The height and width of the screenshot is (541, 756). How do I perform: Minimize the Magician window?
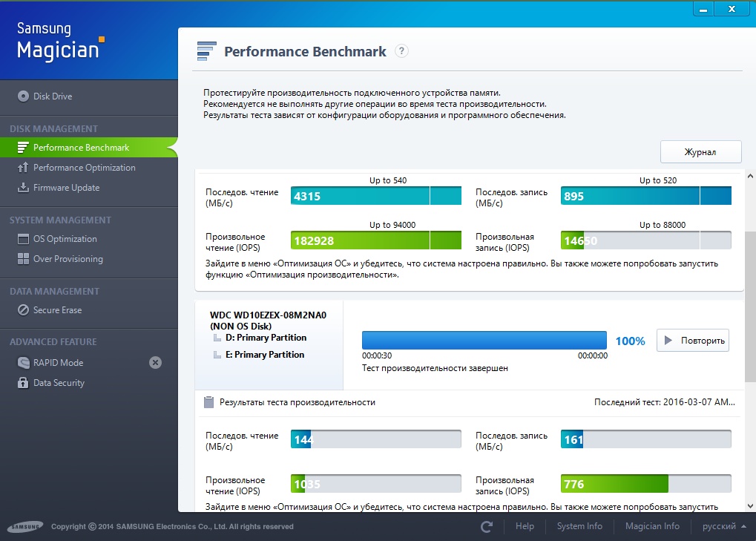pos(703,9)
